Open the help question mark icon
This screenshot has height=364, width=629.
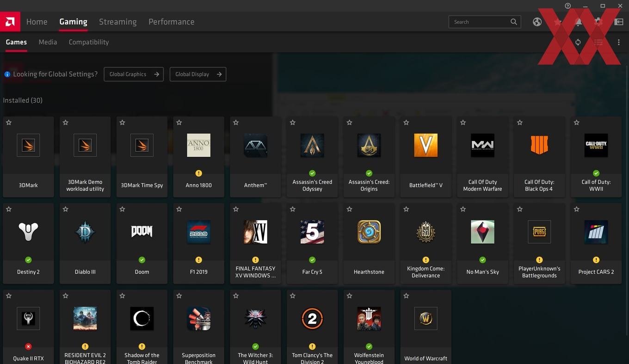[x=568, y=6]
